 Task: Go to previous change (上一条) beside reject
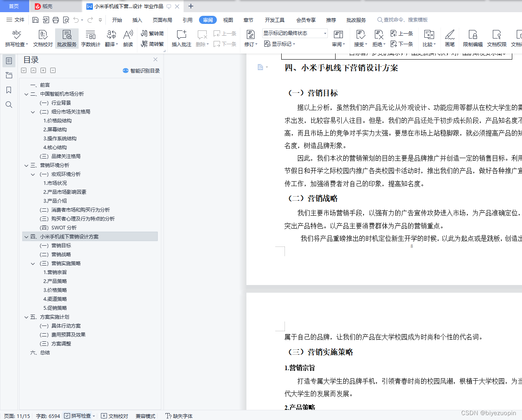tap(402, 34)
